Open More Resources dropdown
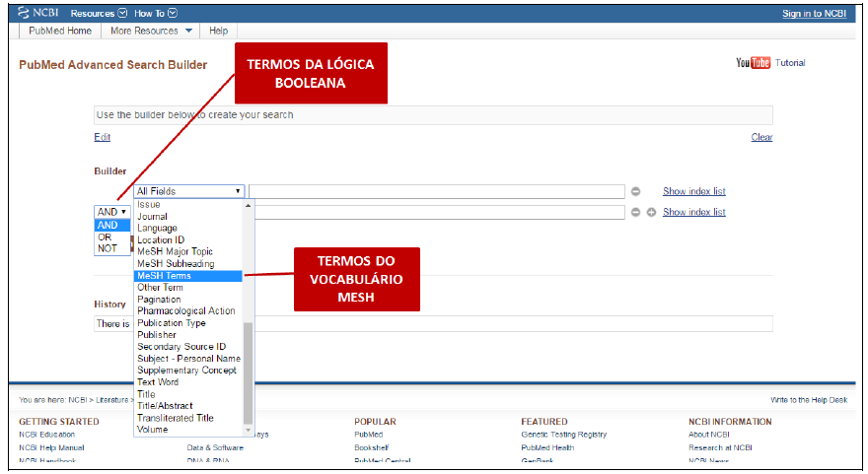Screen dimensions: 868x474 tap(151, 31)
